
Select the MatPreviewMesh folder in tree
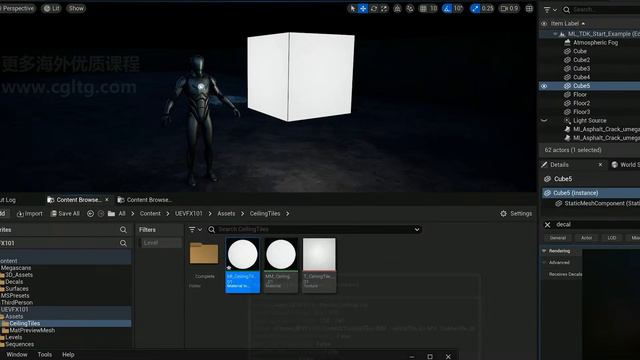click(x=32, y=331)
